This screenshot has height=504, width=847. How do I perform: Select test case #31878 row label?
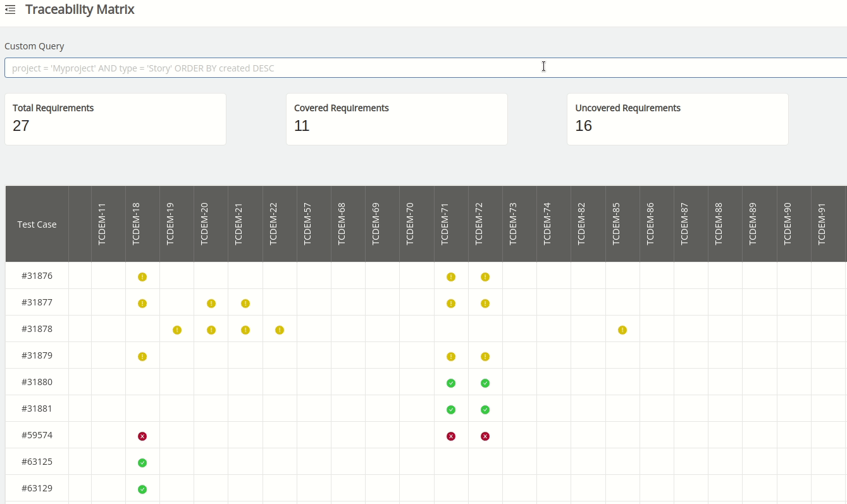pos(37,329)
